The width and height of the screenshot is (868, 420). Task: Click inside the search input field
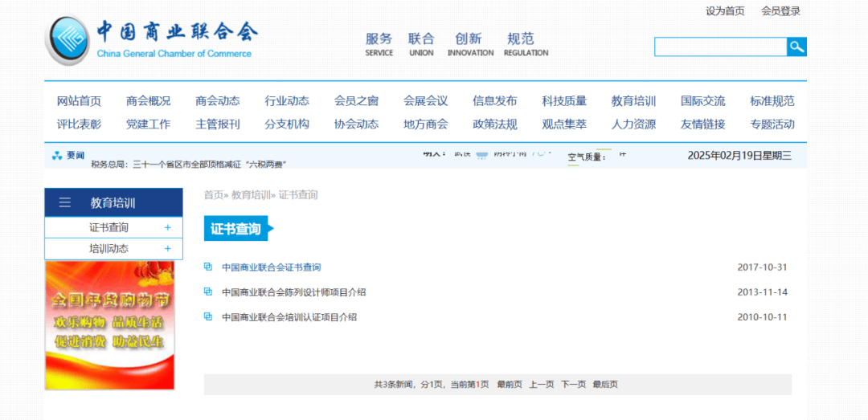click(x=719, y=47)
